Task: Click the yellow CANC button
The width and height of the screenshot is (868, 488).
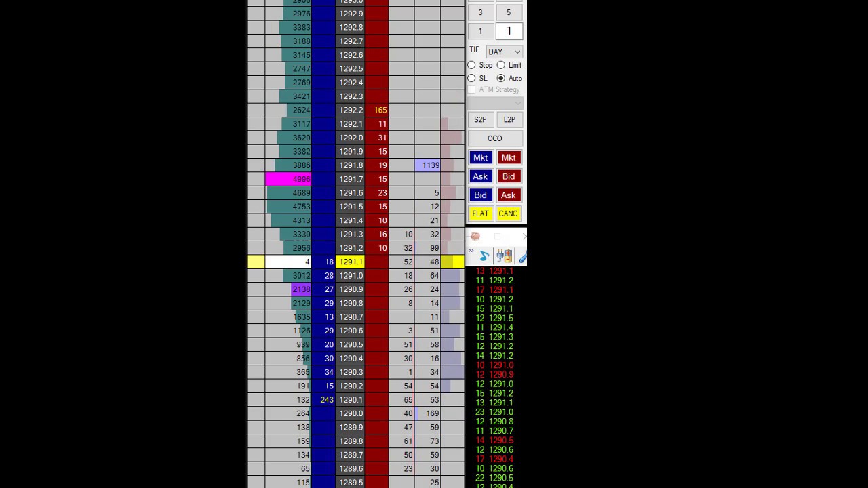Action: click(x=509, y=213)
